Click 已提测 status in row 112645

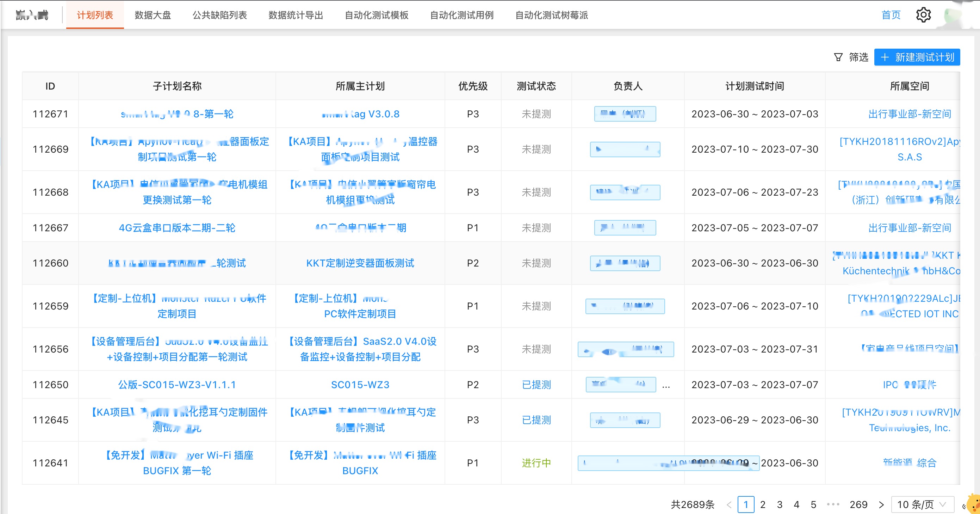point(536,420)
